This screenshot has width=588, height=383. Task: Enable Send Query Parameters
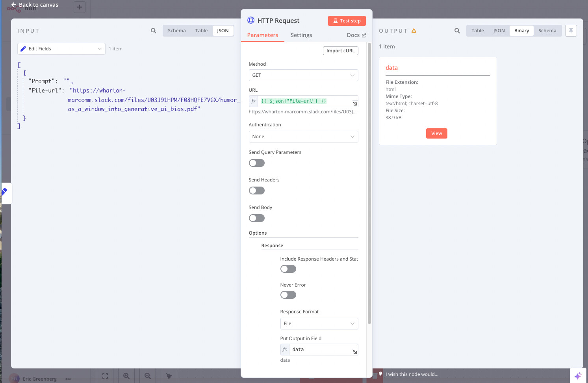coord(256,163)
